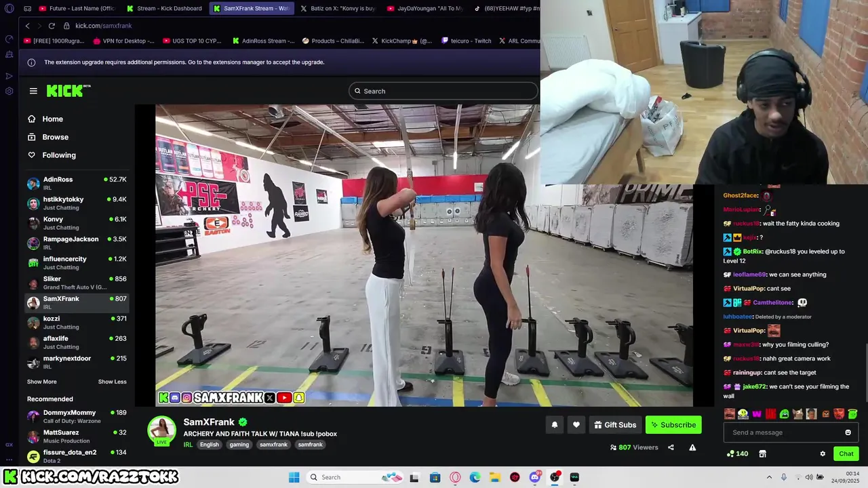
Task: Focus the Kick search field
Action: 443,91
